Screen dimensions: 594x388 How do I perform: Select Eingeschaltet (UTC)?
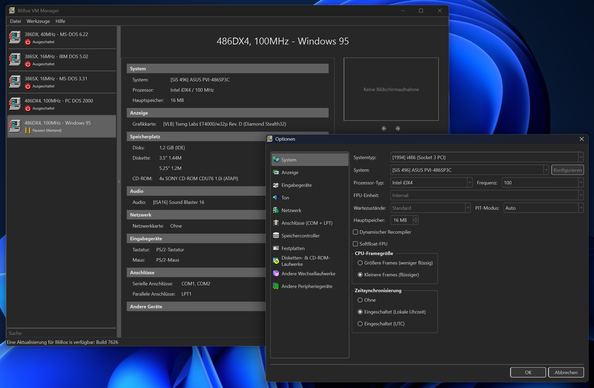pos(360,324)
